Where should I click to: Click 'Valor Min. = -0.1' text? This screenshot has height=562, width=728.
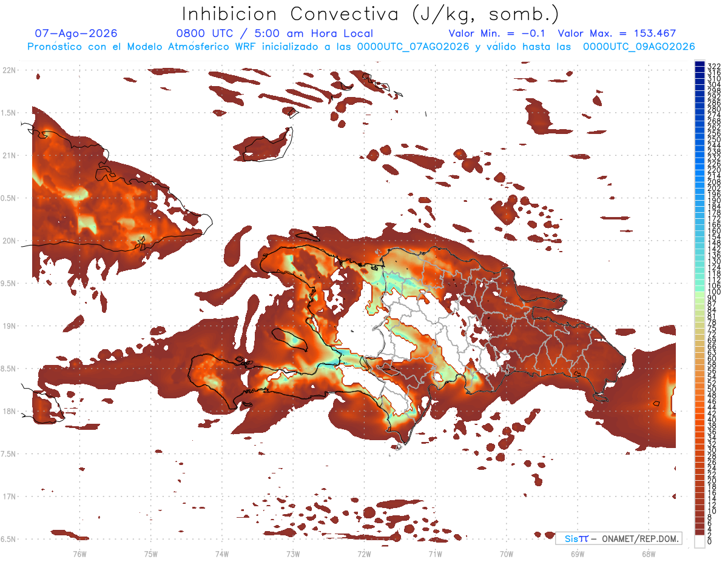[497, 33]
